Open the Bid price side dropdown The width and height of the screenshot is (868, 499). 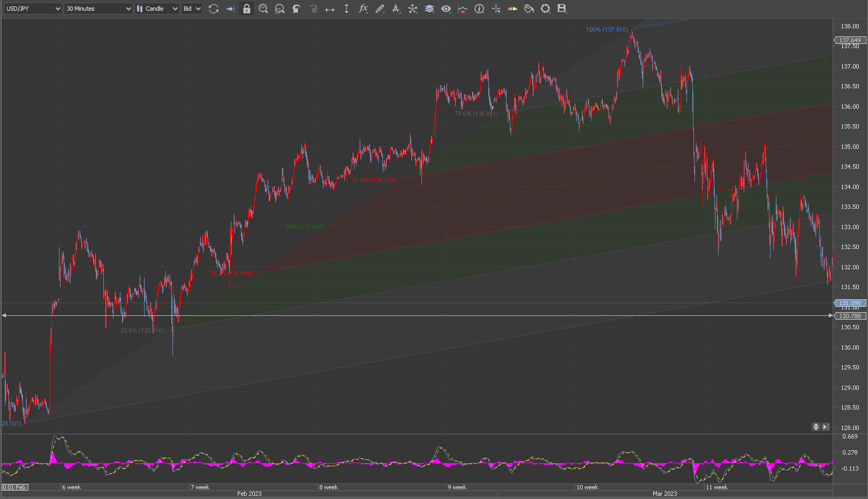(x=192, y=9)
